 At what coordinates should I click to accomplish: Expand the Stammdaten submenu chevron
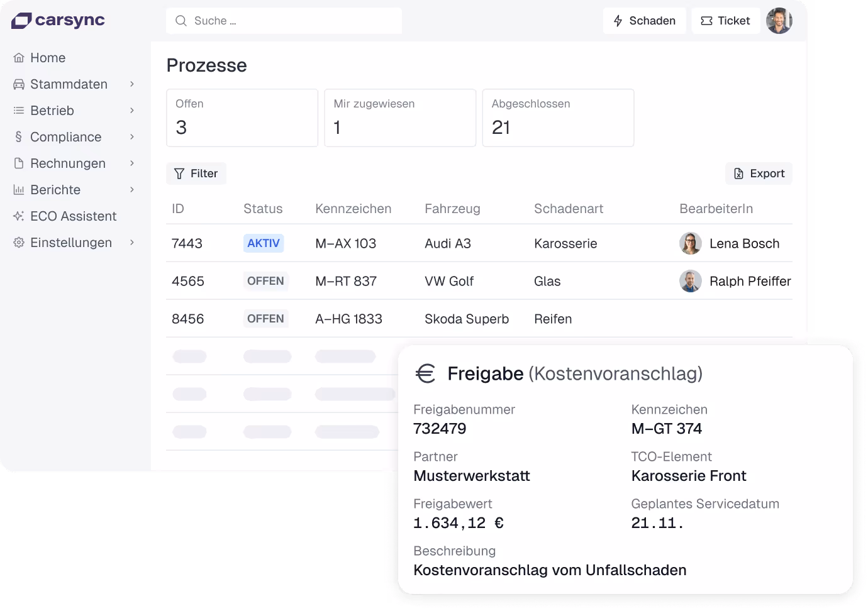[132, 84]
